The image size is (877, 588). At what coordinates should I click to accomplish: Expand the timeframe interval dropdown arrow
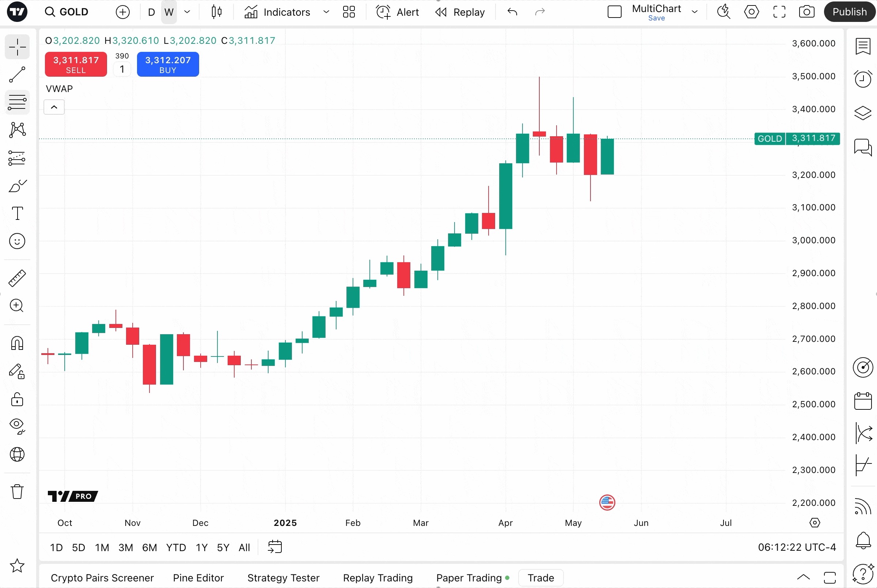187,12
